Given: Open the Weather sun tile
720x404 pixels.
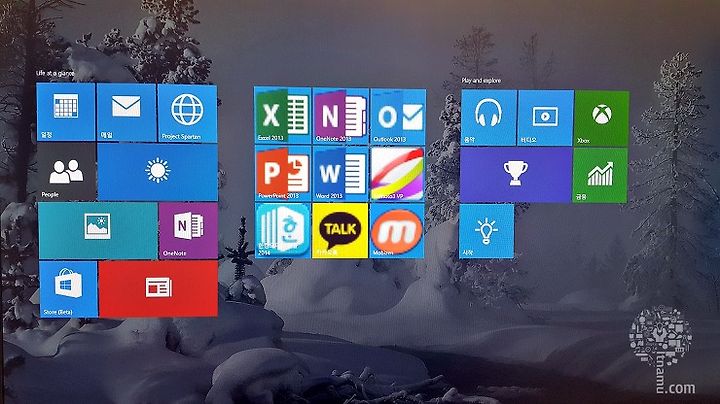Looking at the screenshot, I should (x=158, y=172).
